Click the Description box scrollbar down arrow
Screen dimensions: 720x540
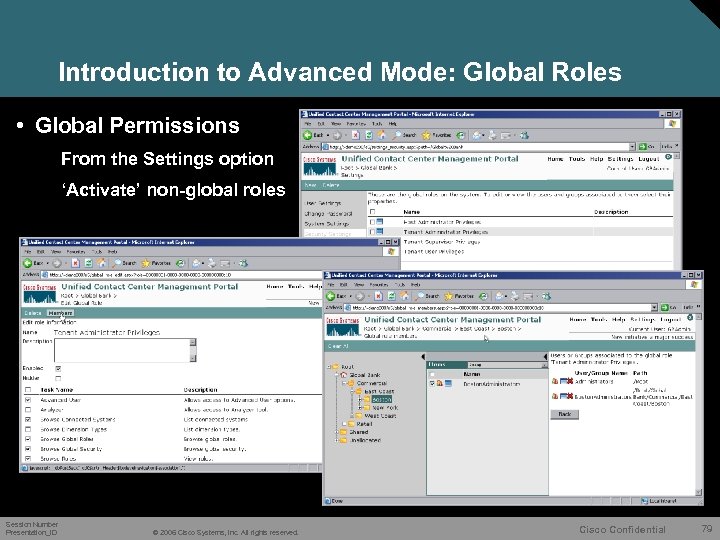(x=193, y=358)
